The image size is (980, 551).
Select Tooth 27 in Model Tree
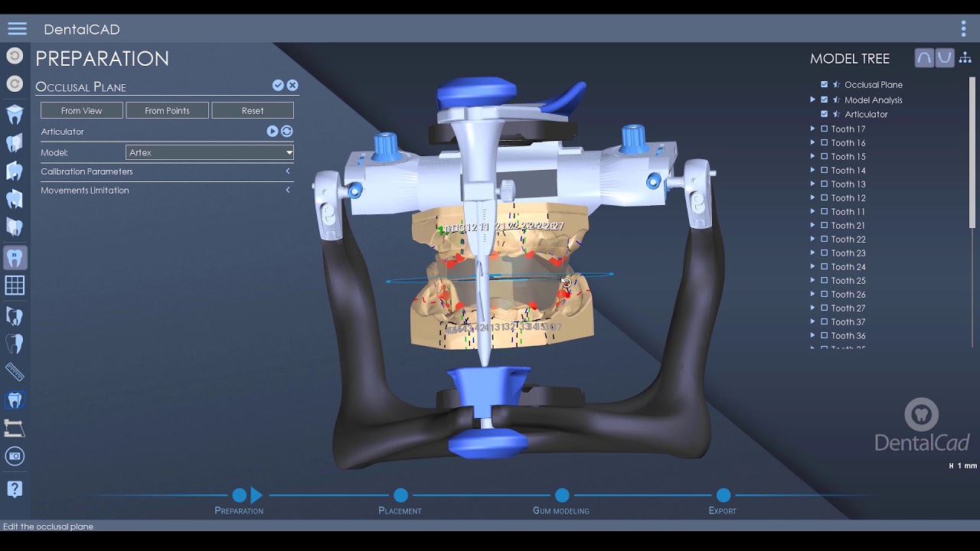[x=848, y=308]
